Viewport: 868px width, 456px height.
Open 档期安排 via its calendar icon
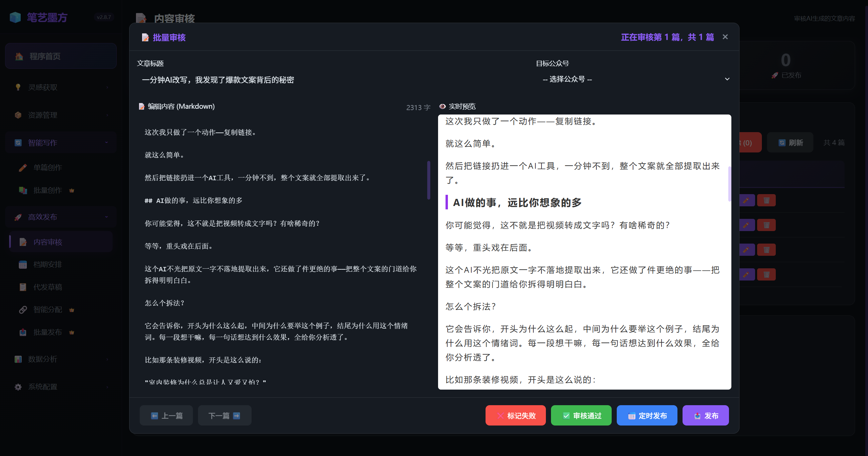click(23, 264)
